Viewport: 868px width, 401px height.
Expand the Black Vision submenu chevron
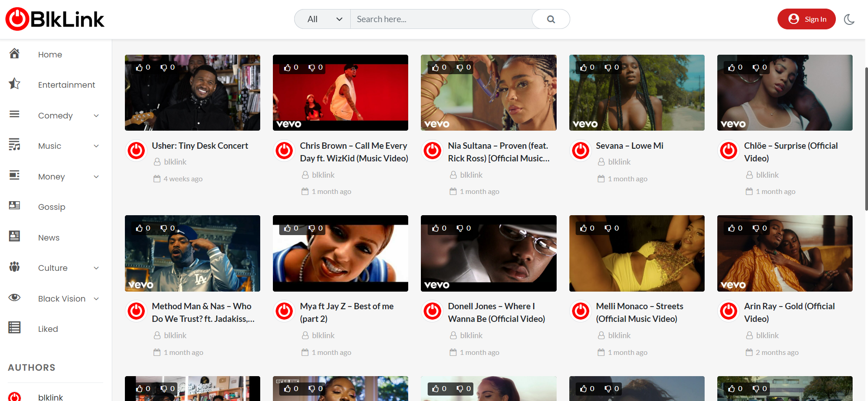pos(96,299)
